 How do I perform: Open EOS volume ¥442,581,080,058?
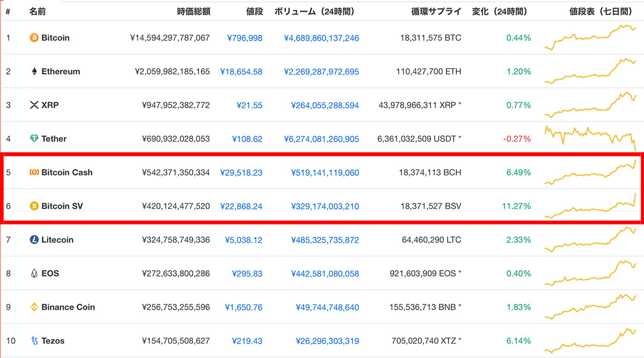coord(325,273)
